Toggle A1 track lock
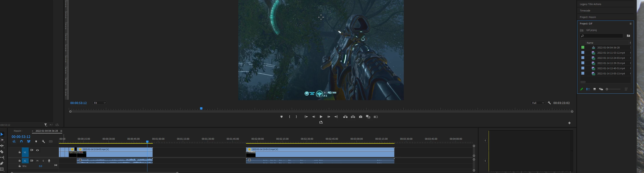The width and height of the screenshot is (644, 173). (x=19, y=161)
